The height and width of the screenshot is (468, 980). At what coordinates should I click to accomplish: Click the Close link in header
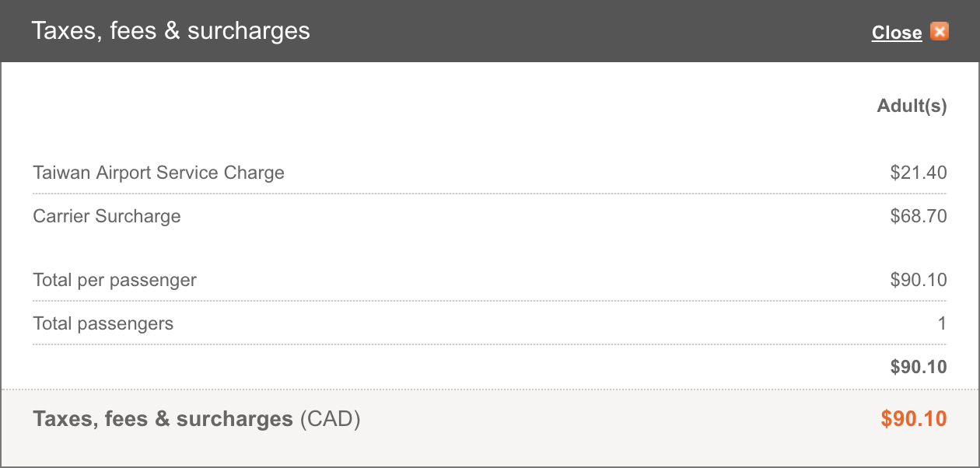point(897,33)
